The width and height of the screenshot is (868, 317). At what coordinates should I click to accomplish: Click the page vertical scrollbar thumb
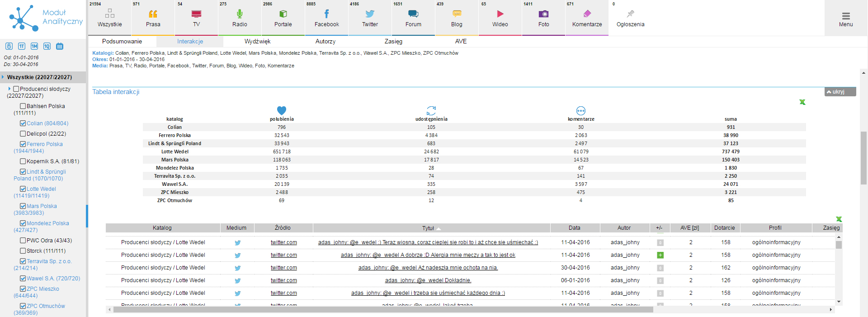point(863,158)
